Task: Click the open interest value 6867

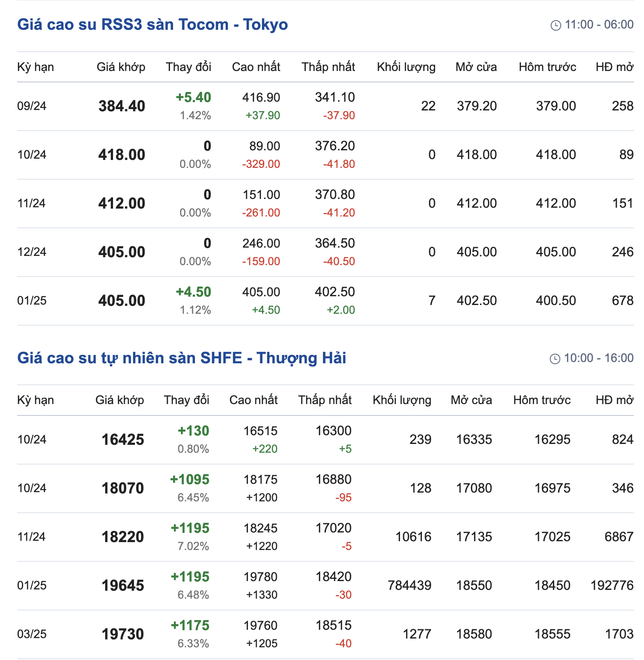Action: (619, 537)
